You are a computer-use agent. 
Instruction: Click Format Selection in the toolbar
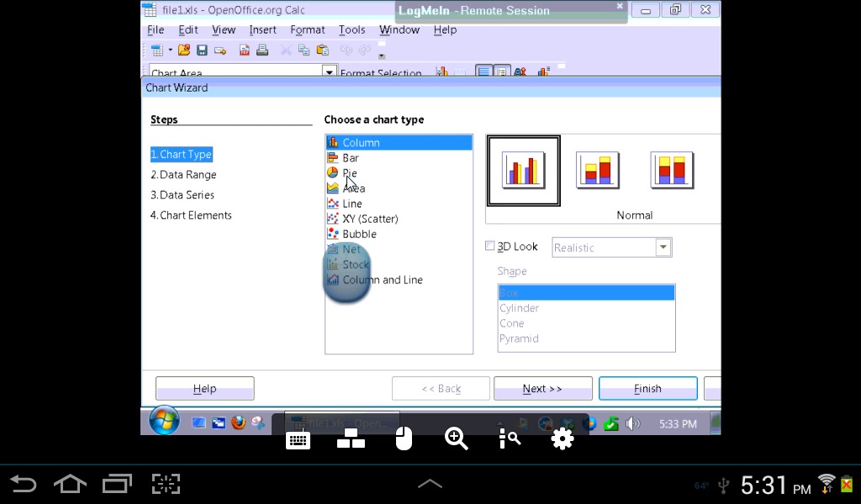tap(381, 72)
